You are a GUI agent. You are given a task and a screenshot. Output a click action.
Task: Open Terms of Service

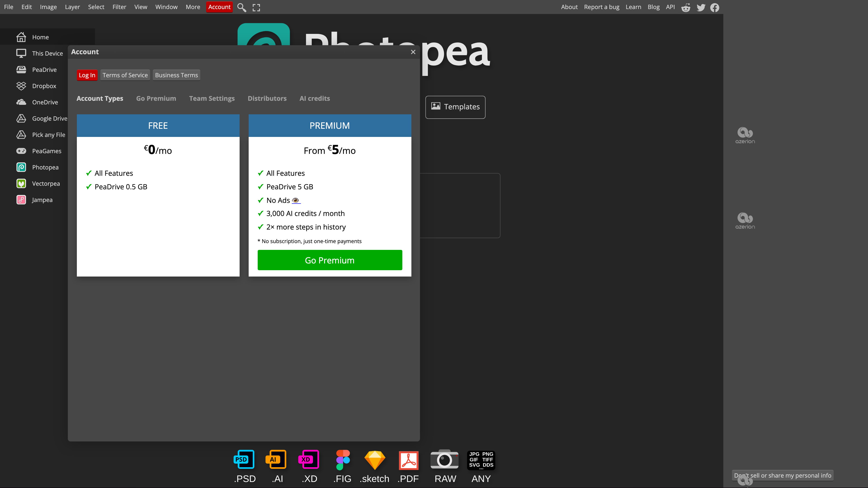point(125,75)
